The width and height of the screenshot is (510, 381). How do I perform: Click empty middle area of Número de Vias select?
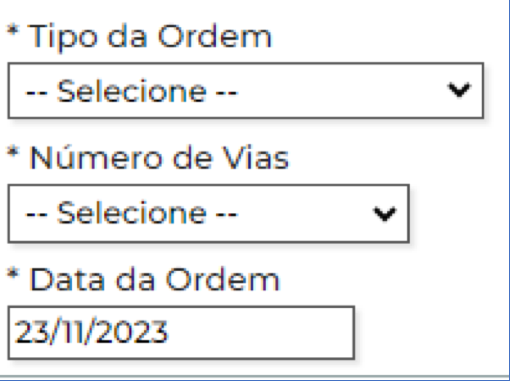(305, 213)
